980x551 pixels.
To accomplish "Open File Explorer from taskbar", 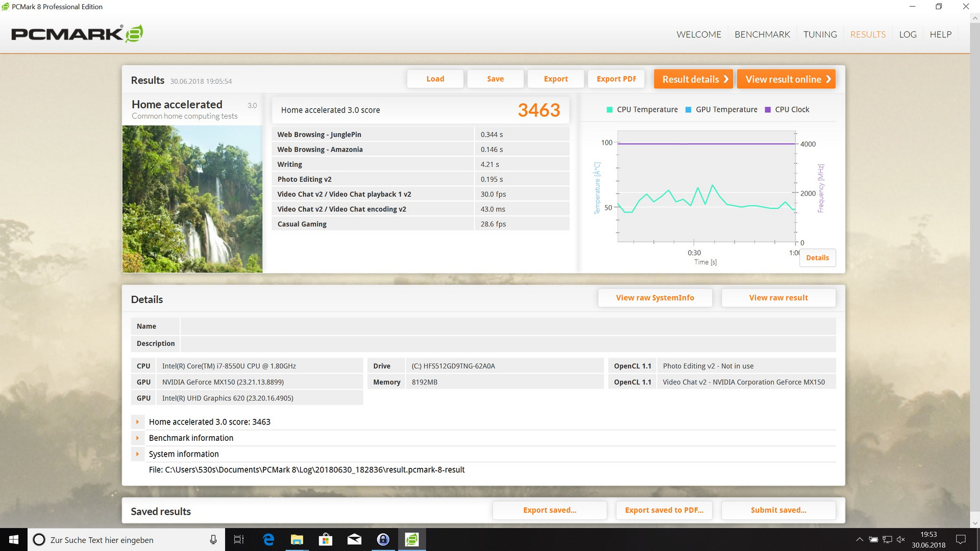I will pos(297,539).
